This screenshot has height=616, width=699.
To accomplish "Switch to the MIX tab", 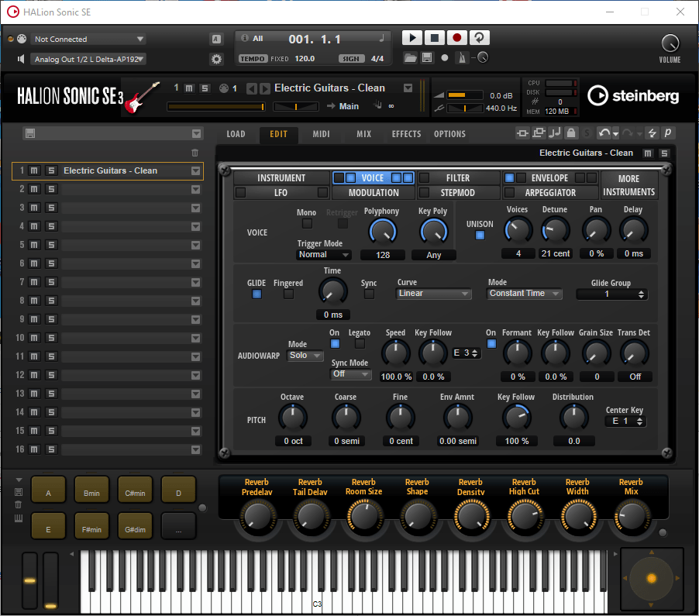I will click(x=363, y=134).
